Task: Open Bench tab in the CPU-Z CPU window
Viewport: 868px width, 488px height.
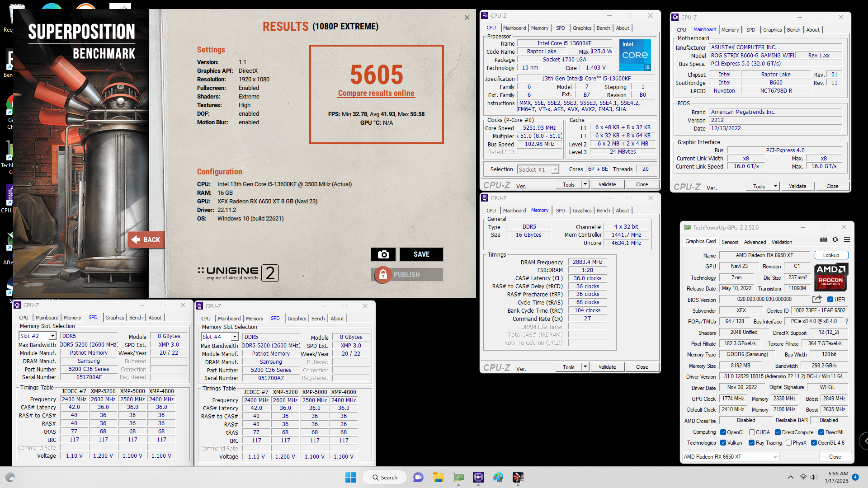Action: pos(603,28)
